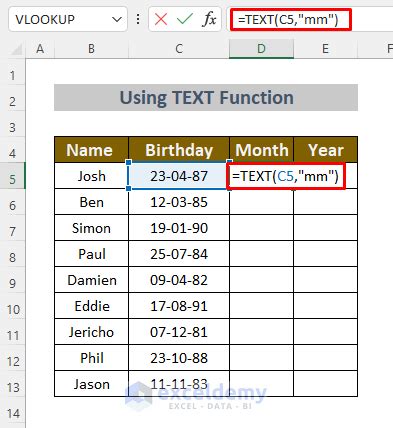Select birthday cell 23-04-87
Image resolution: width=393 pixels, height=428 pixels.
click(x=179, y=176)
